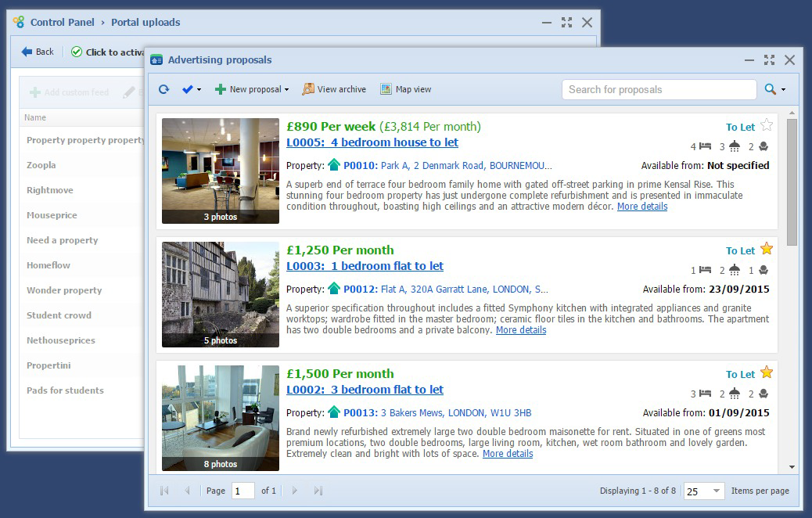This screenshot has width=812, height=518.
Task: Select Zoopla portal row
Action: click(x=41, y=165)
